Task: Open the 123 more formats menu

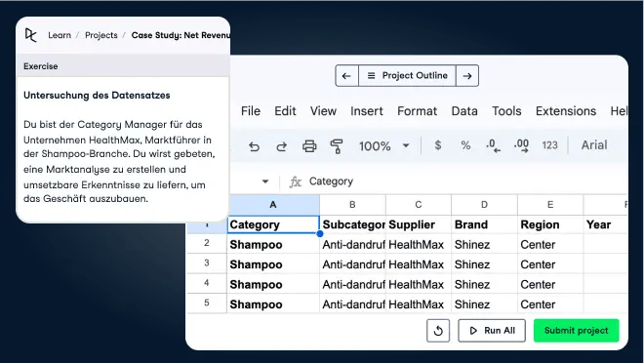Action: (x=549, y=145)
